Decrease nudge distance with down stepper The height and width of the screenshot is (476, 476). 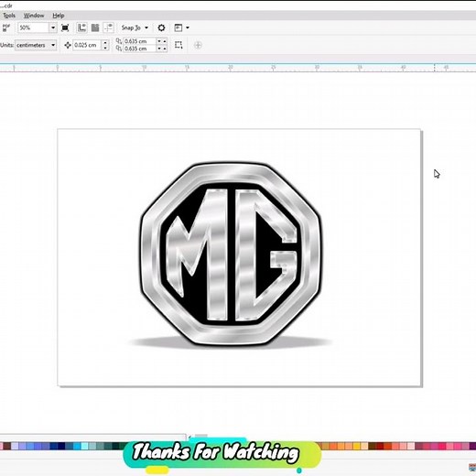(105, 48)
